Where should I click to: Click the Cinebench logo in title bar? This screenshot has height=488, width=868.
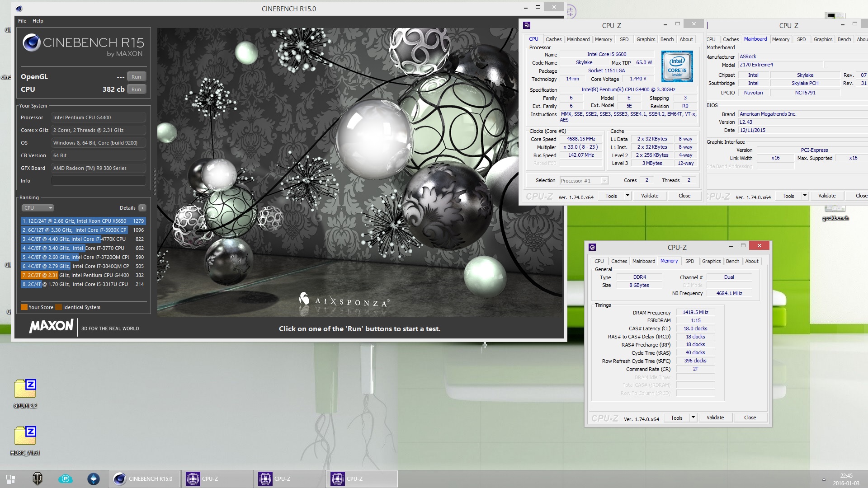[x=19, y=9]
